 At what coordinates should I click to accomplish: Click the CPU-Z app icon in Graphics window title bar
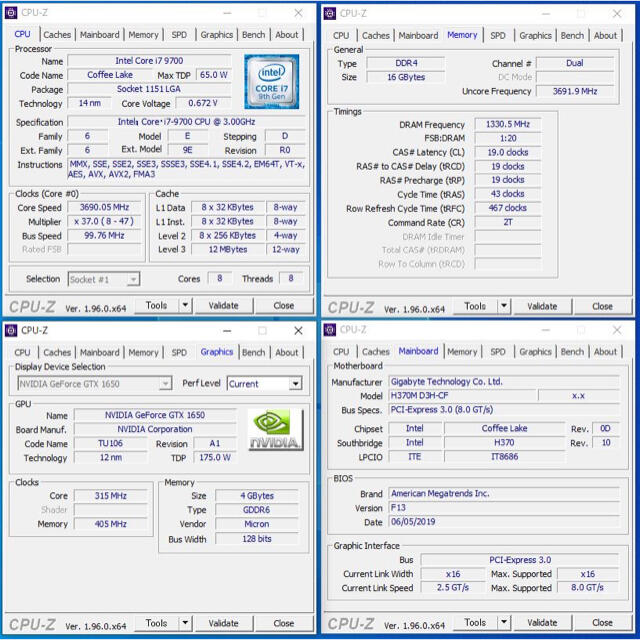(11, 331)
